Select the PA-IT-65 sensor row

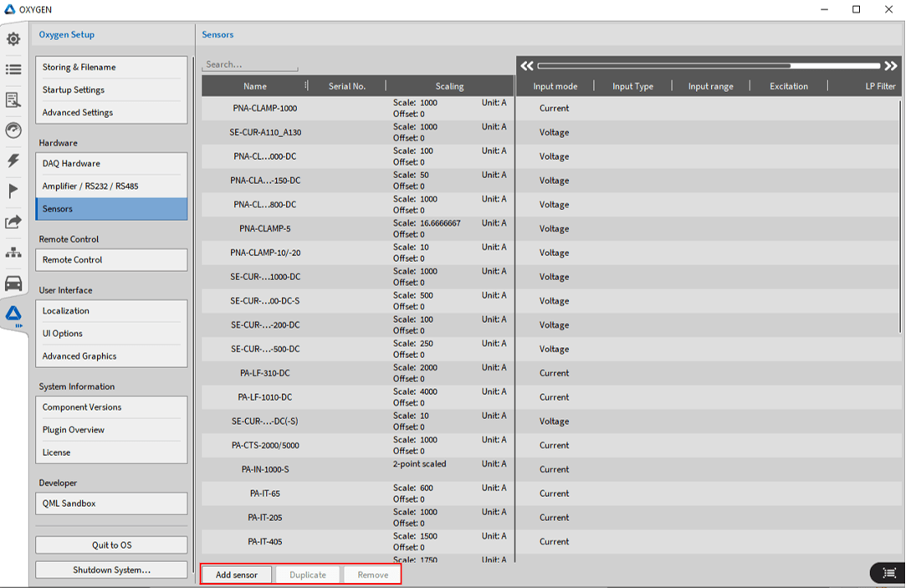(x=264, y=493)
